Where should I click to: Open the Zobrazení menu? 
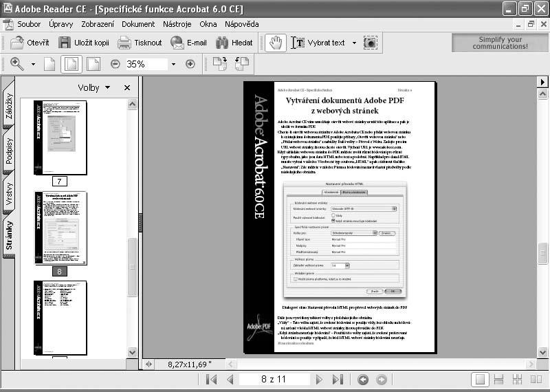98,24
